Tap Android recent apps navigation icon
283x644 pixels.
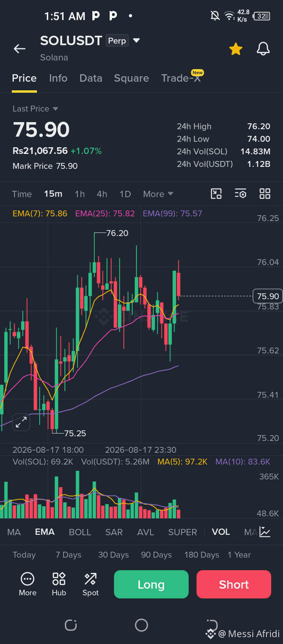(x=71, y=625)
